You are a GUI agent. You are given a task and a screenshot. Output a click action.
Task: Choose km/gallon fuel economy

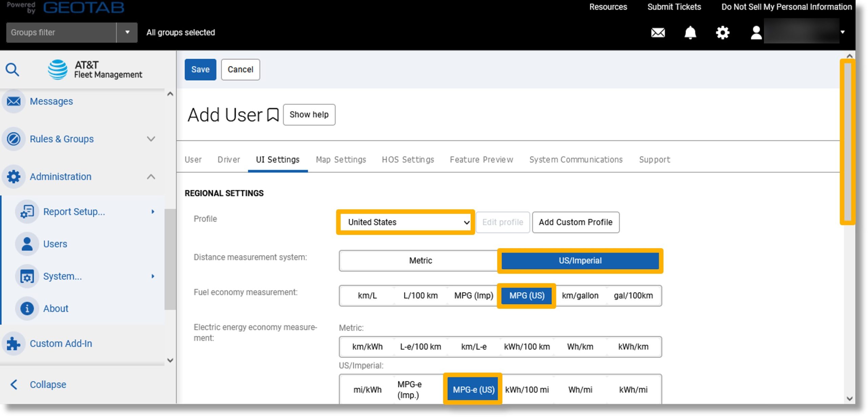coord(580,295)
